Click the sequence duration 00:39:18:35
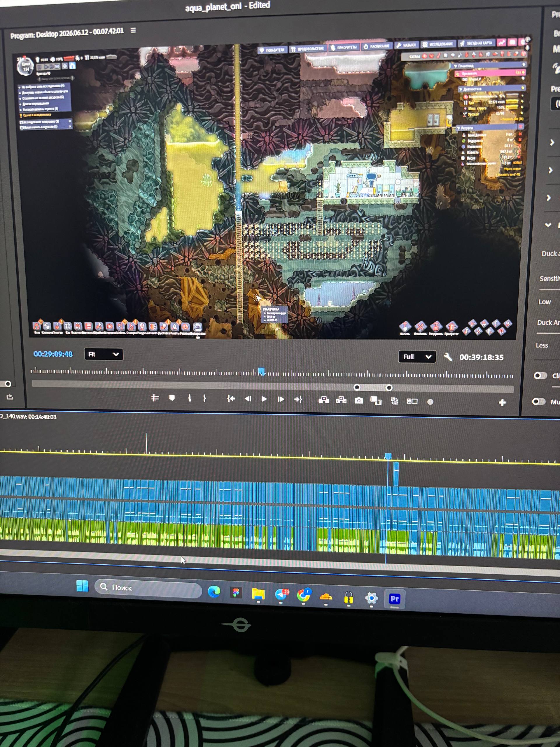 [x=481, y=357]
